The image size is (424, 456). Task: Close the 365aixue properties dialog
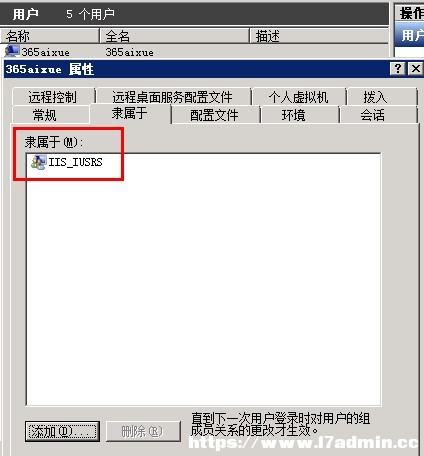coord(416,69)
